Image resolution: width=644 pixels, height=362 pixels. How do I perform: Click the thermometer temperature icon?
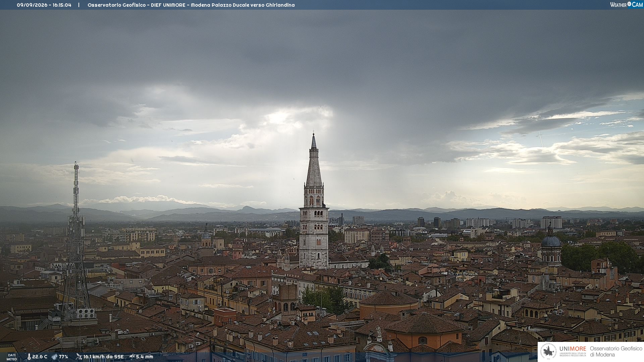click(x=29, y=357)
